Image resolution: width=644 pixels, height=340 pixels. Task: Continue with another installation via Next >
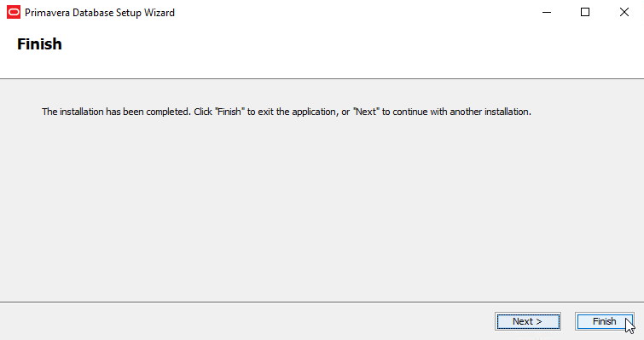[528, 321]
